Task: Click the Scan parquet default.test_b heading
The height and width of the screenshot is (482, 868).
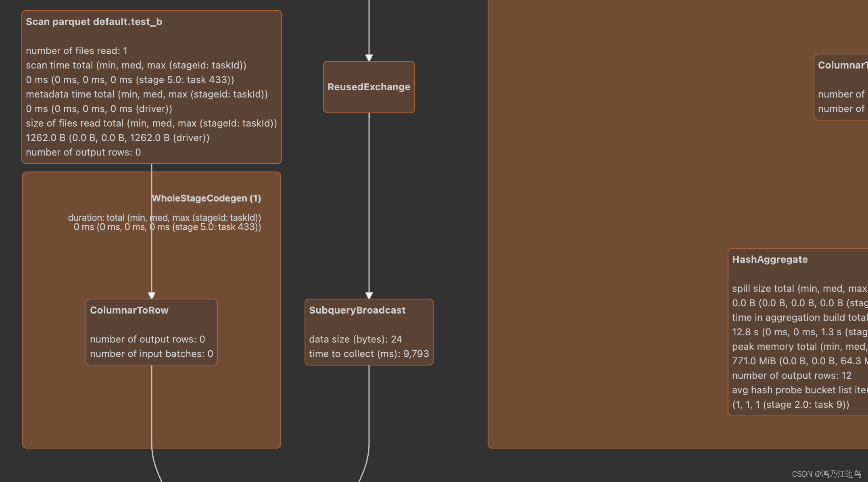Action: pos(94,22)
